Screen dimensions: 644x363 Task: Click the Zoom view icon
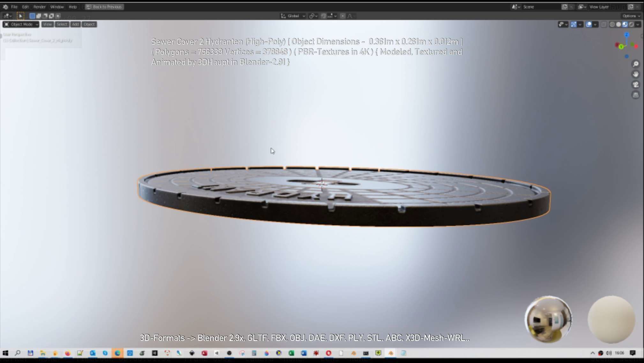coord(635,64)
